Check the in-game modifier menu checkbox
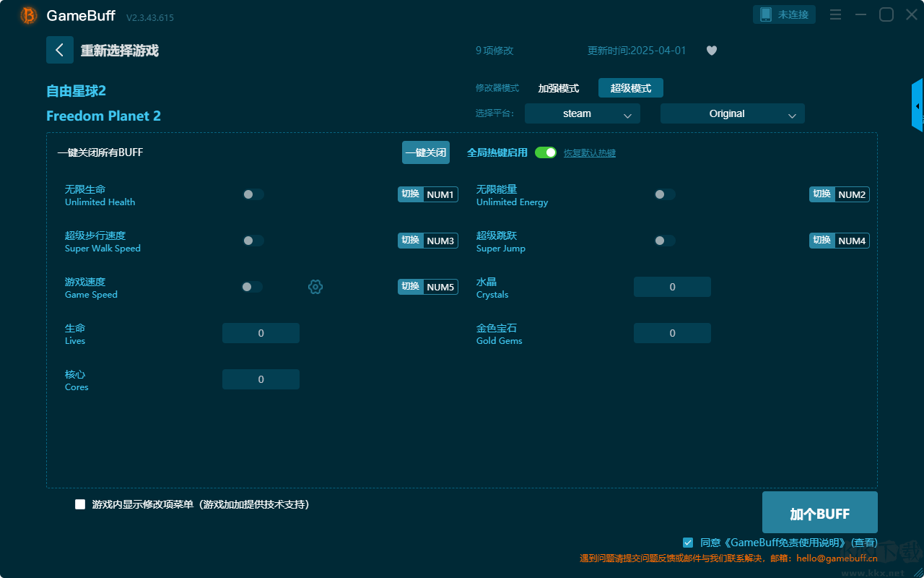The image size is (924, 578). (x=80, y=504)
